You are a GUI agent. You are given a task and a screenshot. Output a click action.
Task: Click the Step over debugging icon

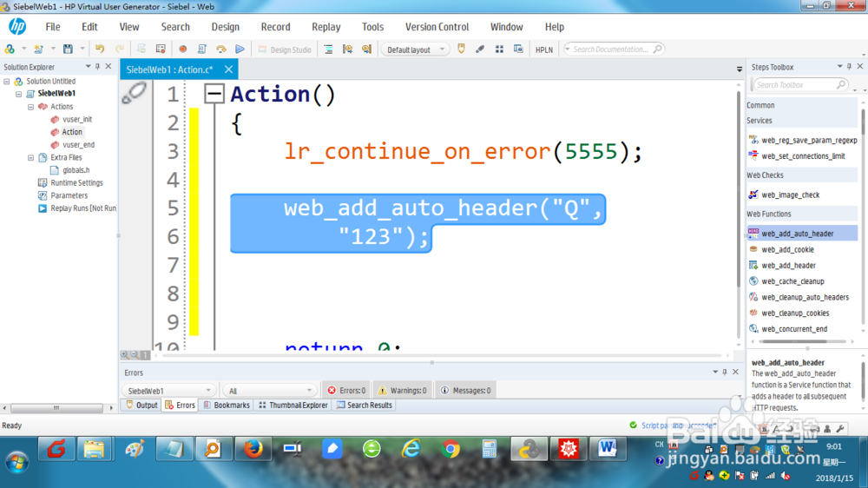220,49
